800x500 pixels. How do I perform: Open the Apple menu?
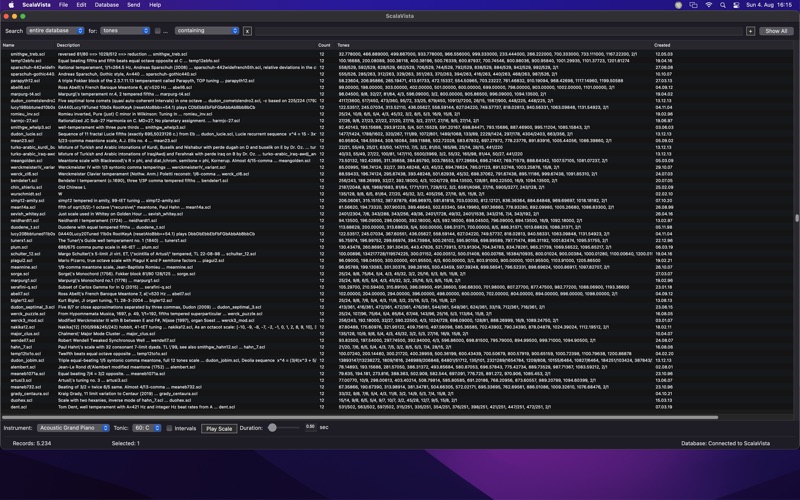pyautogui.click(x=11, y=5)
